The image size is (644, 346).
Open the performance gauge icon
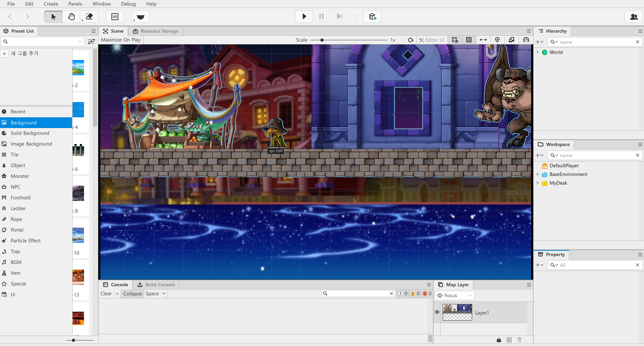tap(526, 40)
